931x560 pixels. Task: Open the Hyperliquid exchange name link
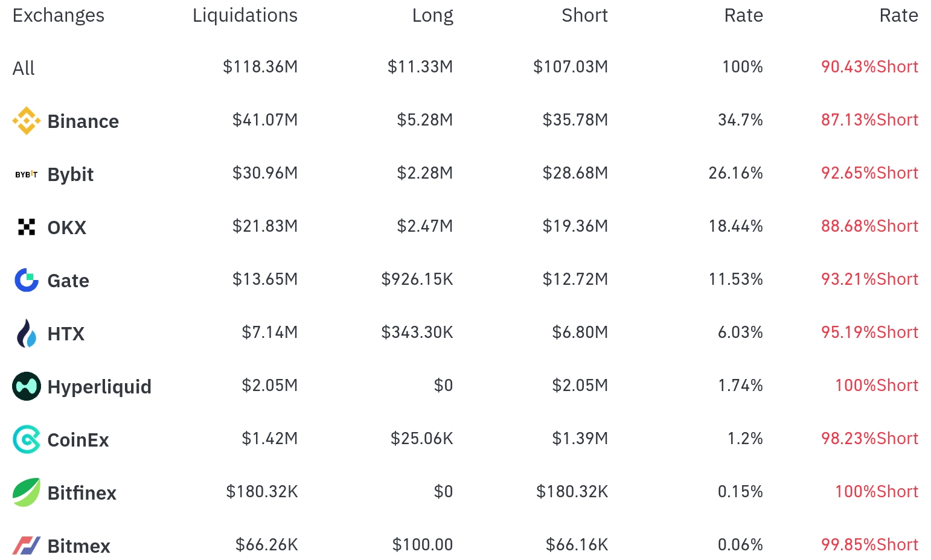100,387
